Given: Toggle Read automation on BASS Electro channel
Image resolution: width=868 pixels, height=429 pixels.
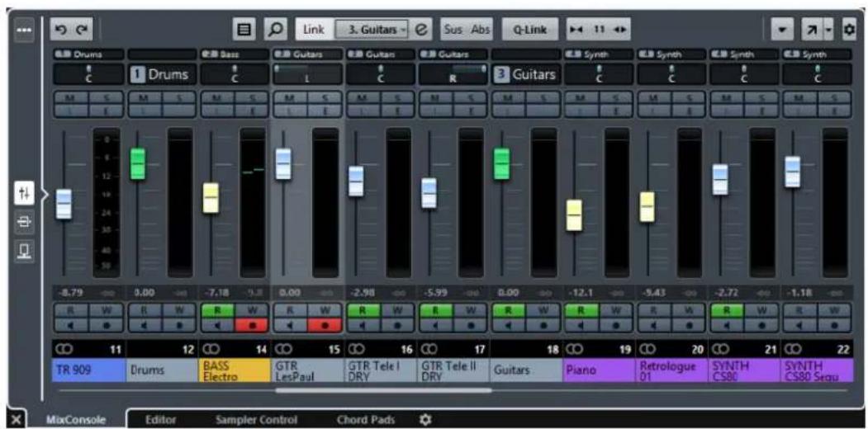Looking at the screenshot, I should [x=217, y=311].
